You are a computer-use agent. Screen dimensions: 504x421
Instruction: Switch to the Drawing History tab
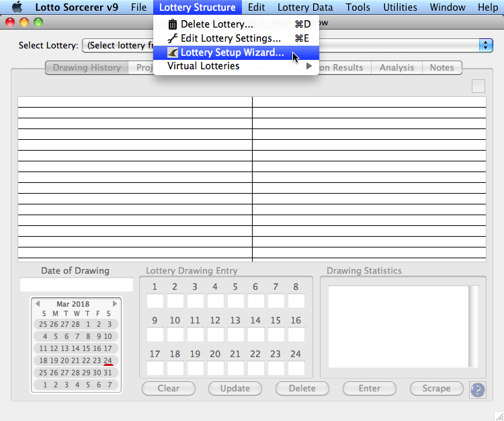[x=87, y=67]
